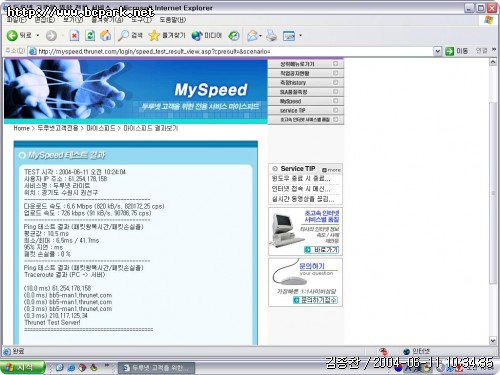Click the 두루넷 고객을 위한 taskbar window button
Viewport: 500px width, 375px height.
point(156,368)
